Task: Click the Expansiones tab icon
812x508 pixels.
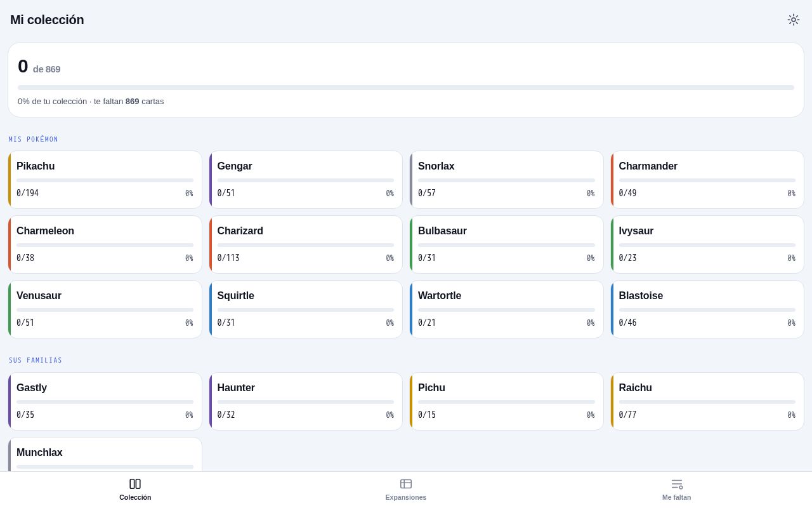Action: (x=406, y=484)
